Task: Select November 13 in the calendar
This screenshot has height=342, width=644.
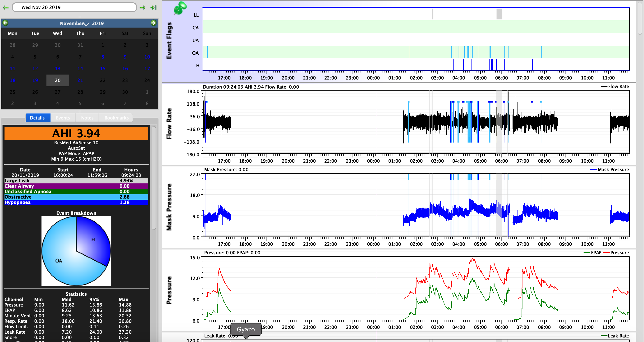Action: click(57, 69)
